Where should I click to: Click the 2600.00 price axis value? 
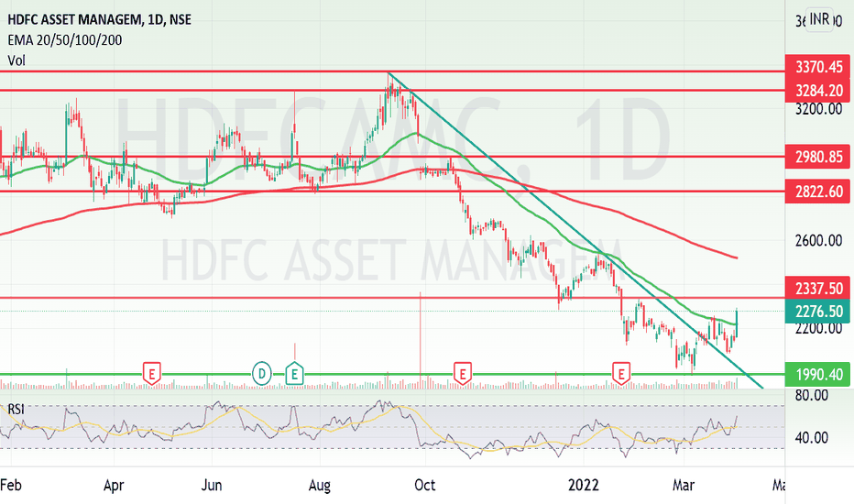[818, 240]
